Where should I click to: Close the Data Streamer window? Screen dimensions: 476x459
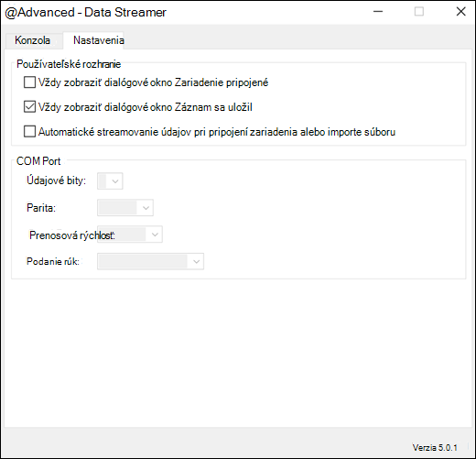coord(460,12)
